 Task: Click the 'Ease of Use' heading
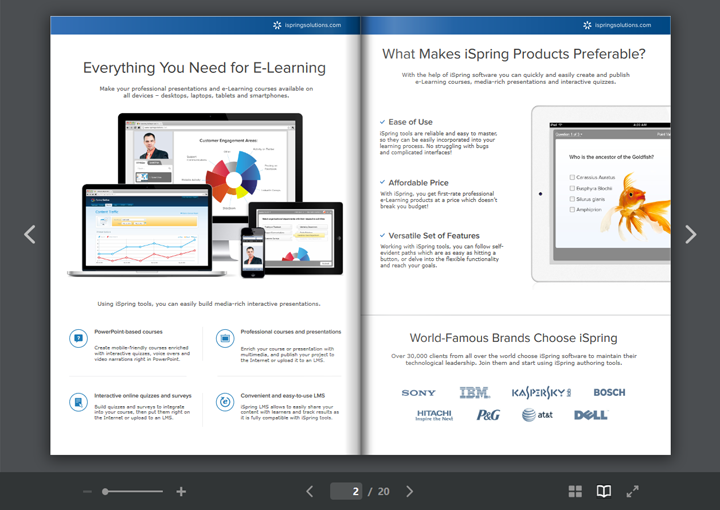(411, 122)
